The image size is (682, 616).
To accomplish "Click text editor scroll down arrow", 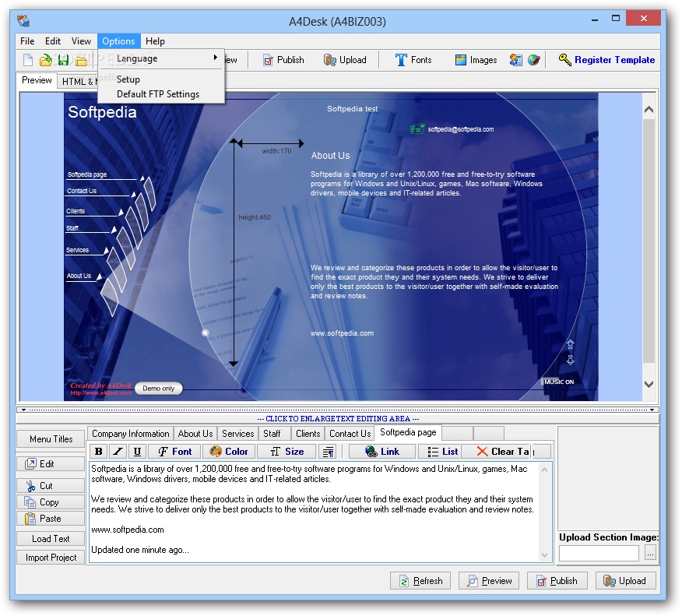I will coord(544,555).
